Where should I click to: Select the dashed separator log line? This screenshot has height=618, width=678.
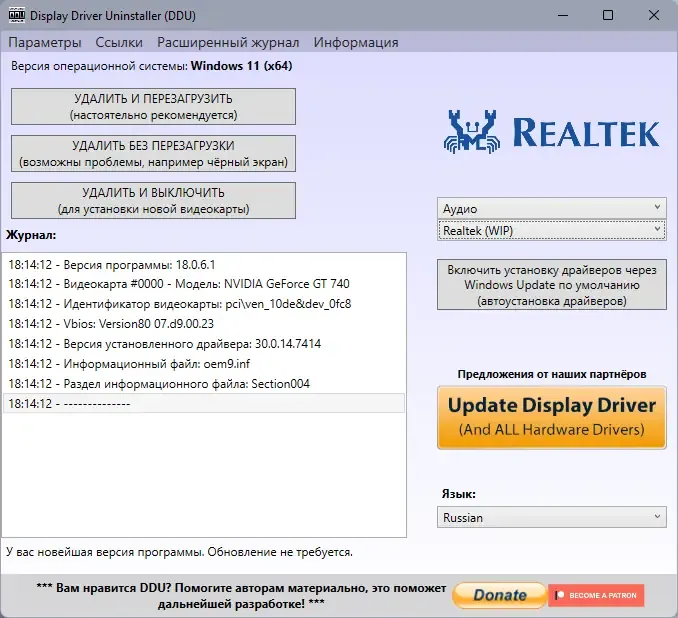coord(204,403)
